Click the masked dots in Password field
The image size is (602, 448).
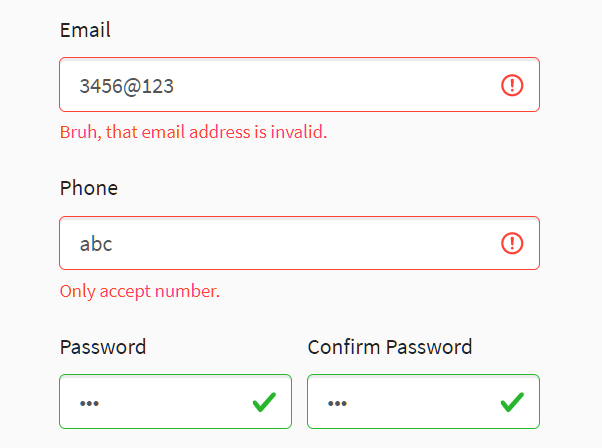90,403
